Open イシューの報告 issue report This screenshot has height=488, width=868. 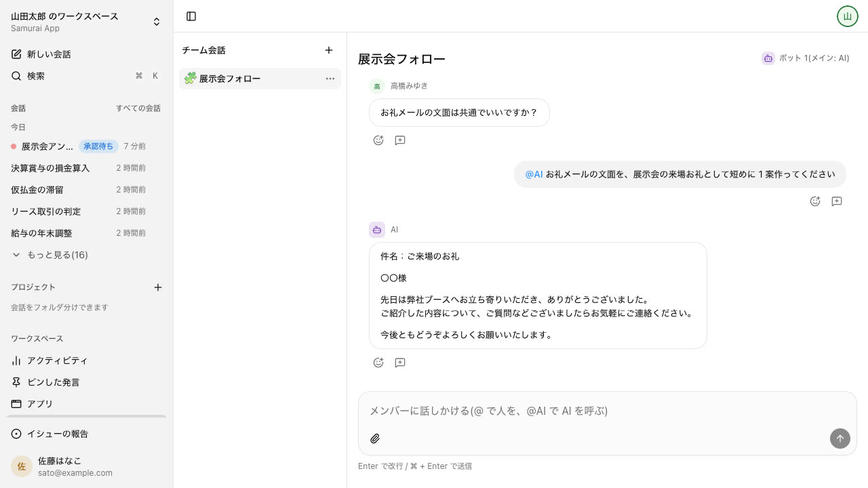click(x=86, y=434)
